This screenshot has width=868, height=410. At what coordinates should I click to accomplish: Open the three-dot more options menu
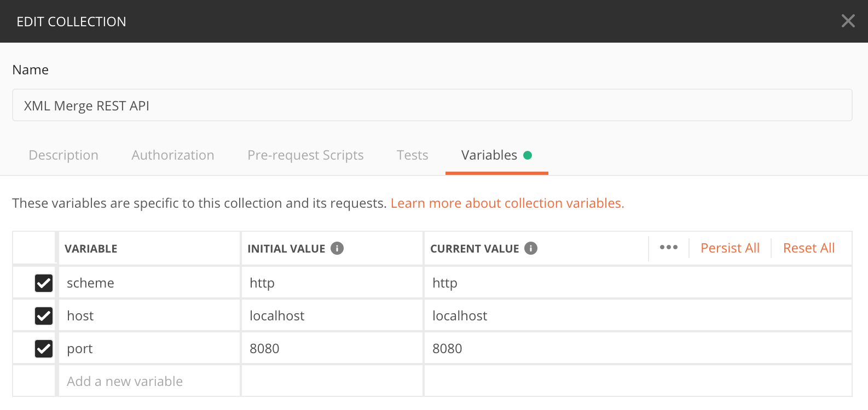click(668, 248)
